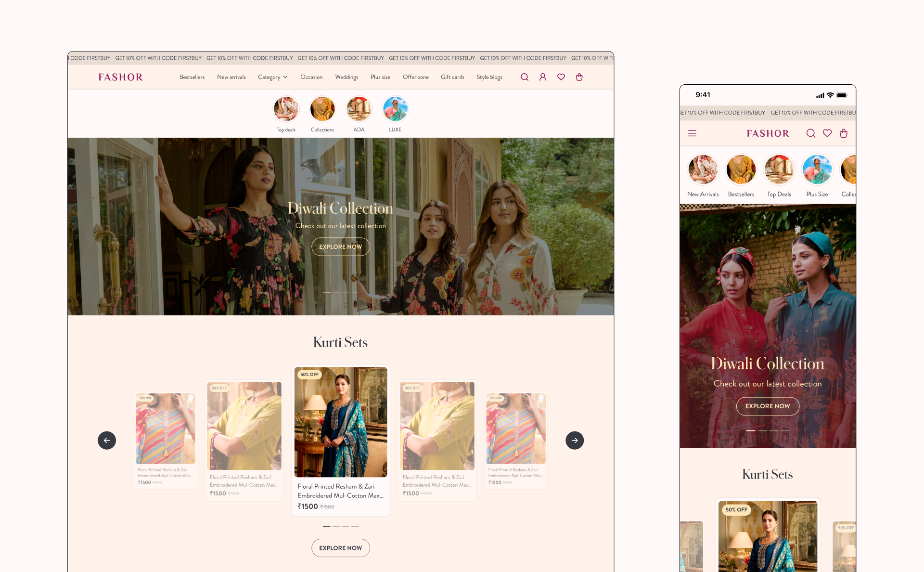Click the desktop search icon

(x=525, y=77)
